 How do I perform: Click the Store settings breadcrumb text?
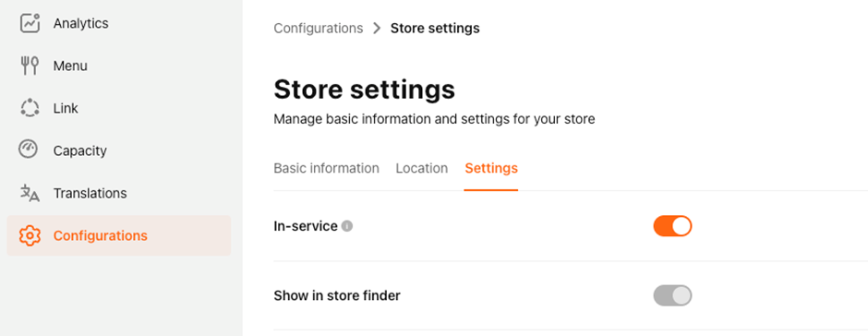pos(435,28)
